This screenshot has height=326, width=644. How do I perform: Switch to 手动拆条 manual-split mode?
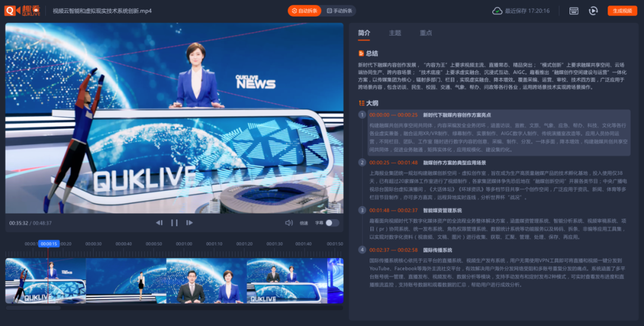pos(339,11)
